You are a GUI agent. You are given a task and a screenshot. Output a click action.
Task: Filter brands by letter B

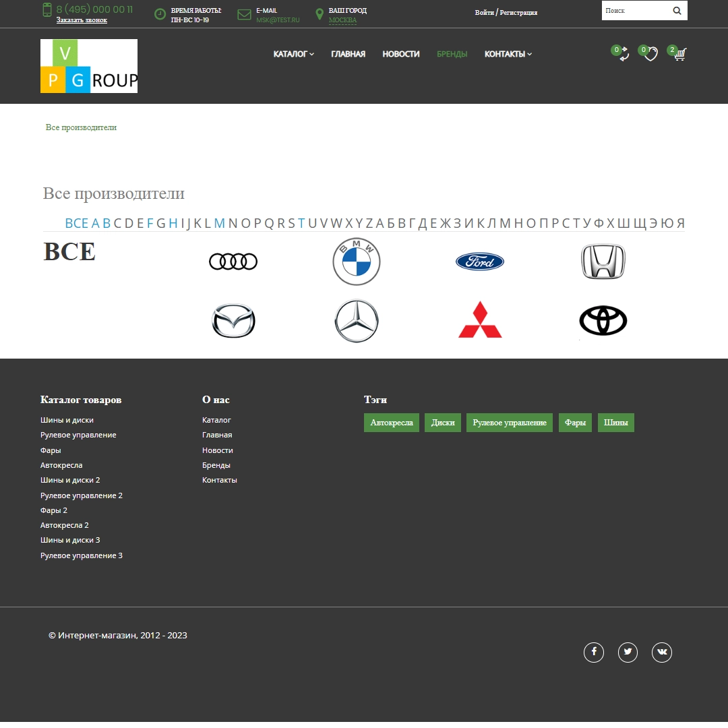[x=106, y=222]
